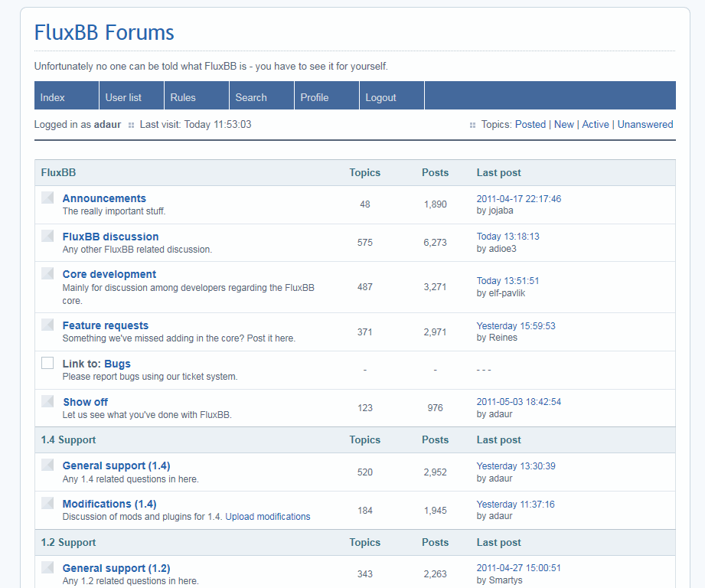The image size is (705, 588).
Task: Click the Link to Bugs redirect icon
Action: pyautogui.click(x=47, y=363)
